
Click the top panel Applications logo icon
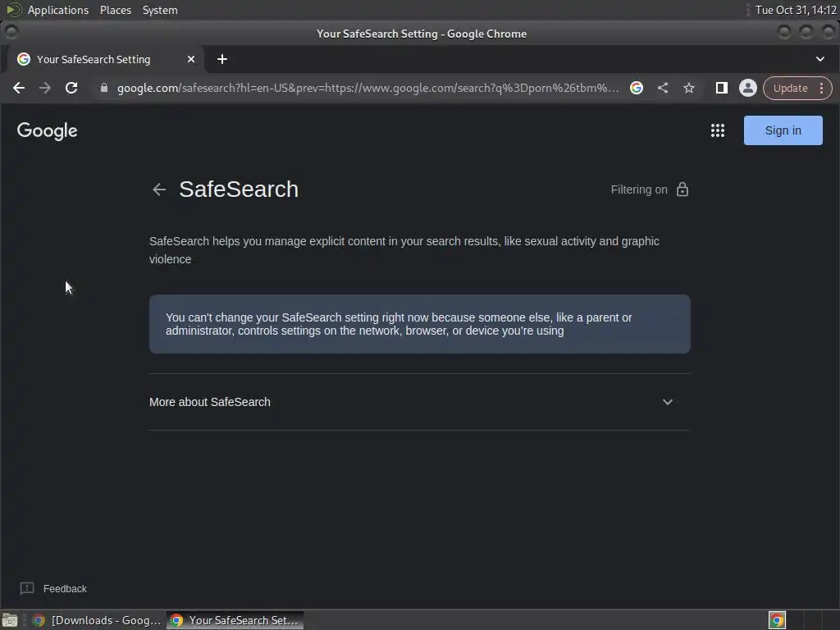13,10
